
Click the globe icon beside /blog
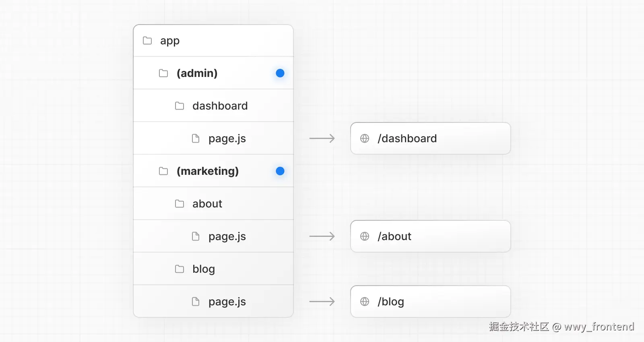point(365,302)
